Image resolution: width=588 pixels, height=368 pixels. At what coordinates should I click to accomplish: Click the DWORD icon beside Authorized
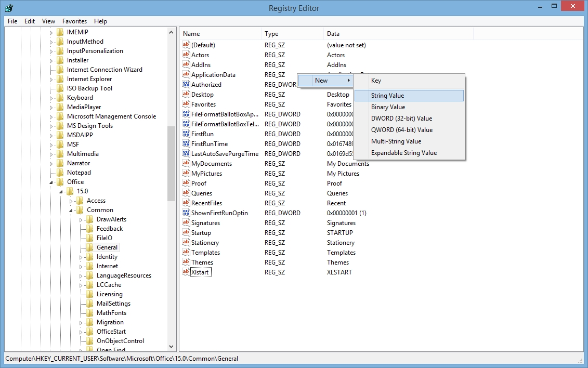[186, 84]
